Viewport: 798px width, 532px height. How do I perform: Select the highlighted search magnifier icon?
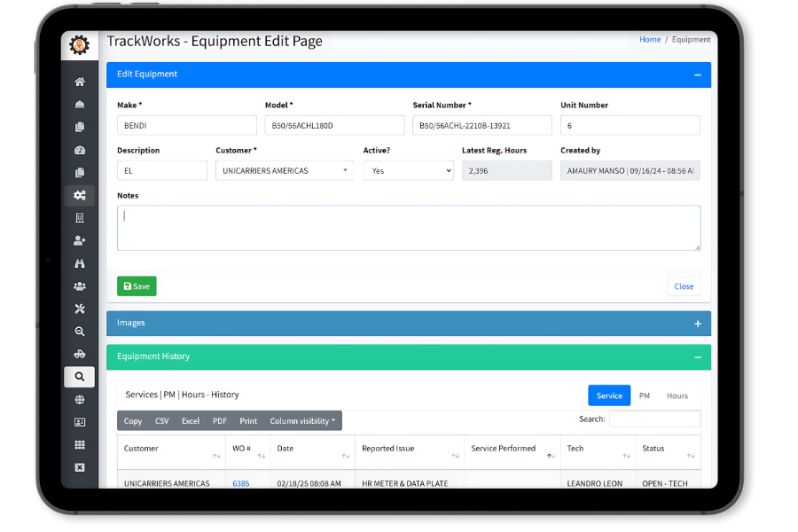80,377
